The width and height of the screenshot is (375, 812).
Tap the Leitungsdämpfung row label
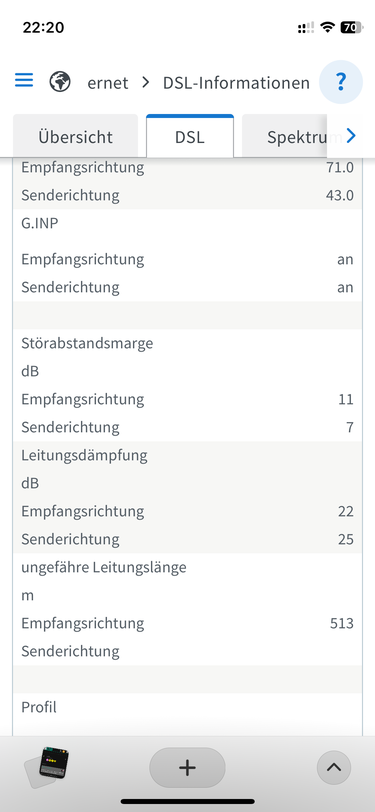tap(84, 456)
